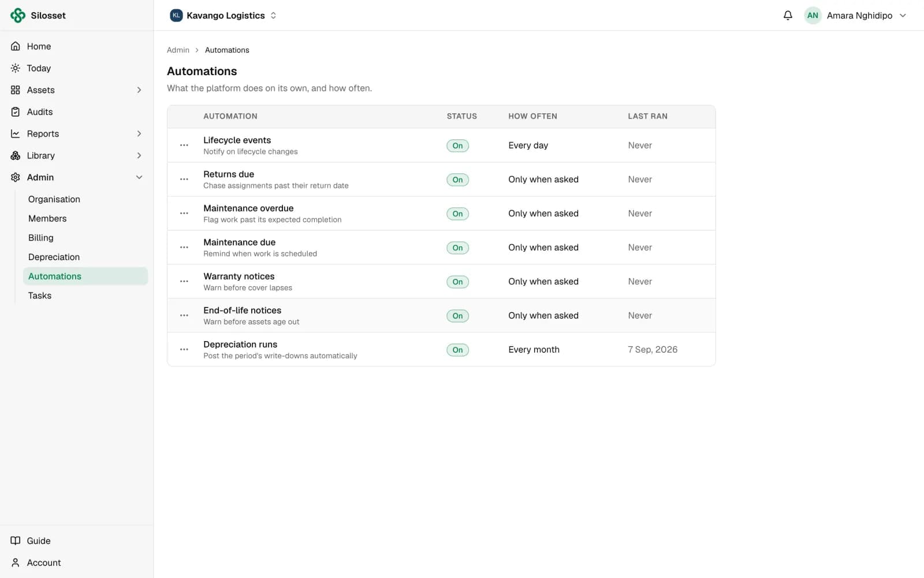Image resolution: width=924 pixels, height=578 pixels.
Task: Expand the Library sidebar section
Action: (x=139, y=156)
